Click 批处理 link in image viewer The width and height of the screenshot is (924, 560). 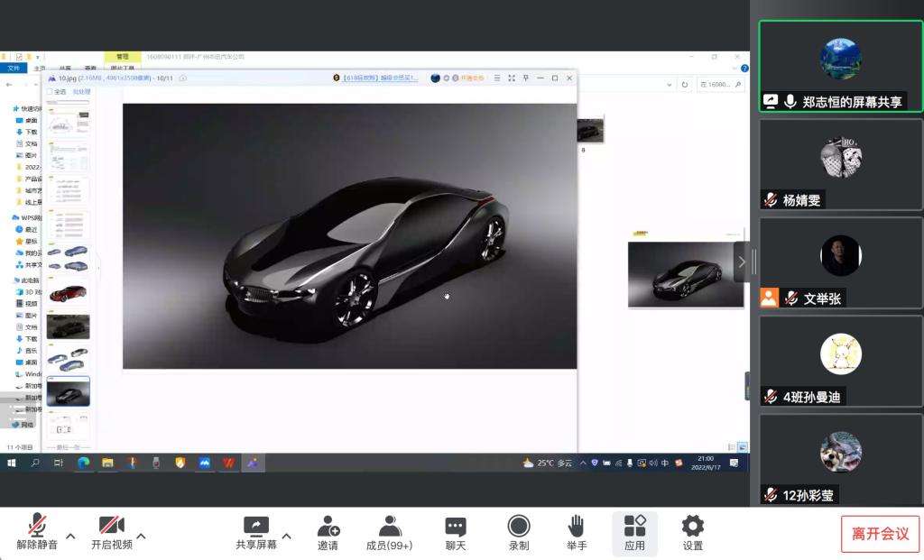[x=81, y=92]
